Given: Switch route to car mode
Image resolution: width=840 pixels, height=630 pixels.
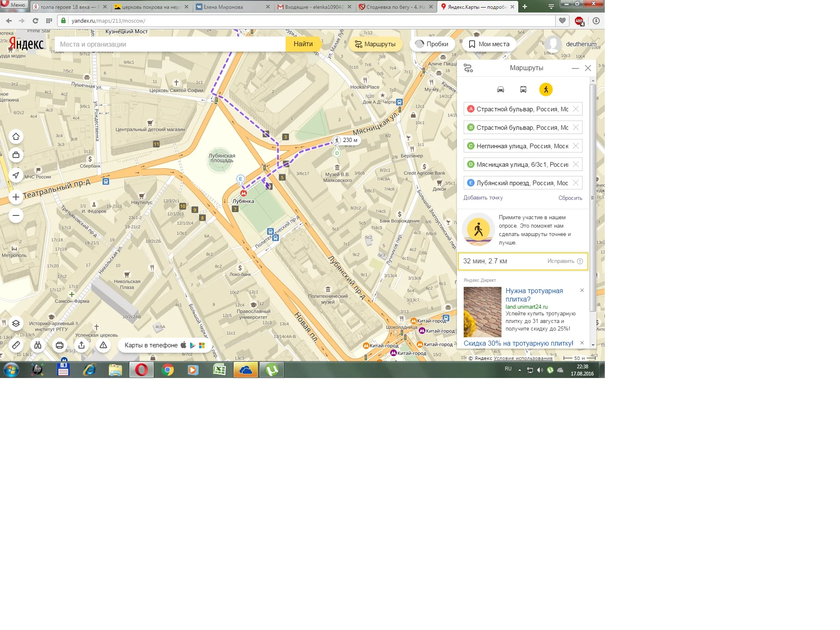Looking at the screenshot, I should [x=500, y=89].
